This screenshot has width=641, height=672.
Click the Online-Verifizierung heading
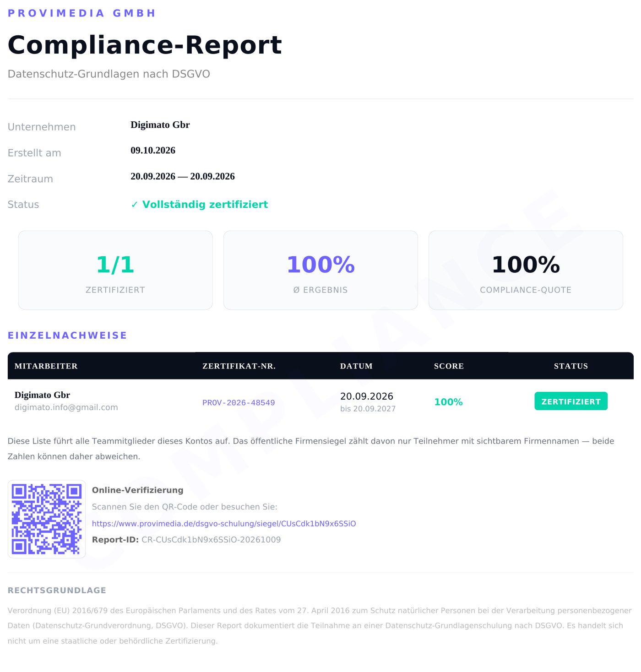point(137,490)
